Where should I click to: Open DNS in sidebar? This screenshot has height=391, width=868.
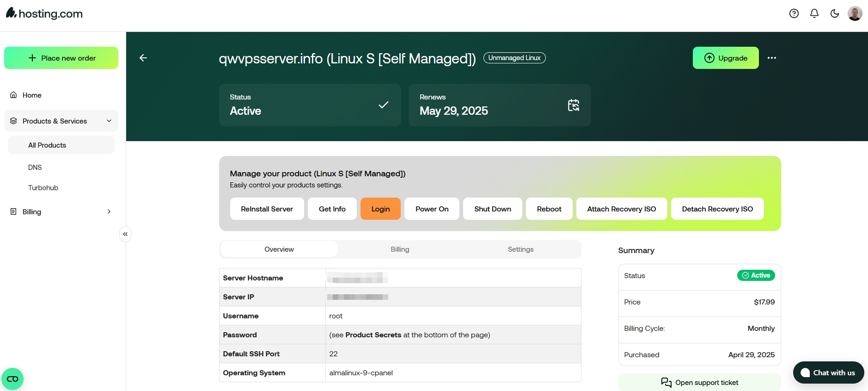35,167
